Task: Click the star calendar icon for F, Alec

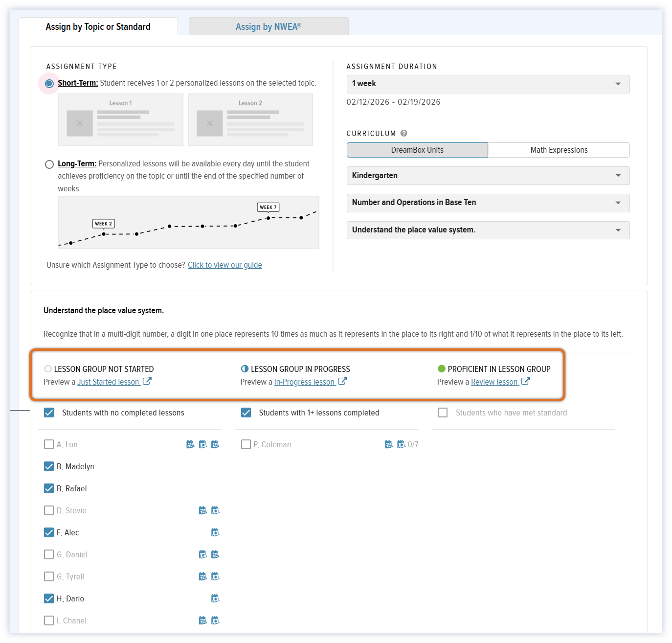Action: (x=215, y=532)
